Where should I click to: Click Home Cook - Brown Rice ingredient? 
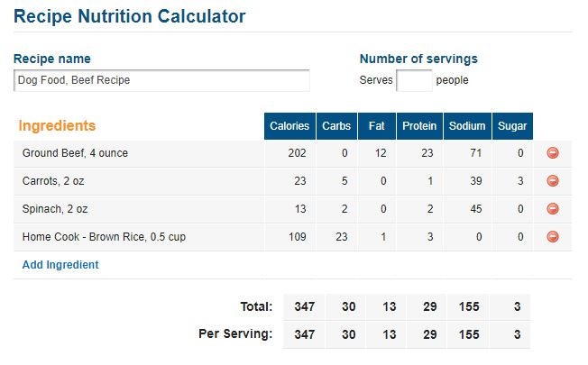[x=92, y=237]
